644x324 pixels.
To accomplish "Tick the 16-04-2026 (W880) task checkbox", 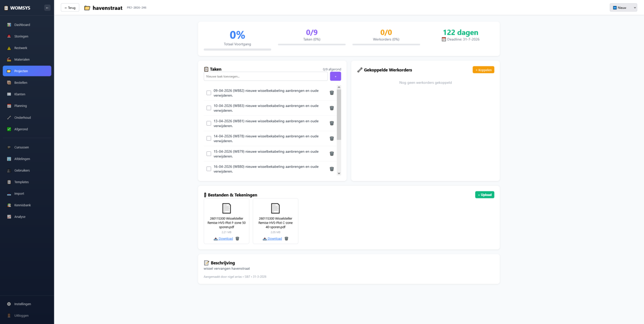I will 209,169.
